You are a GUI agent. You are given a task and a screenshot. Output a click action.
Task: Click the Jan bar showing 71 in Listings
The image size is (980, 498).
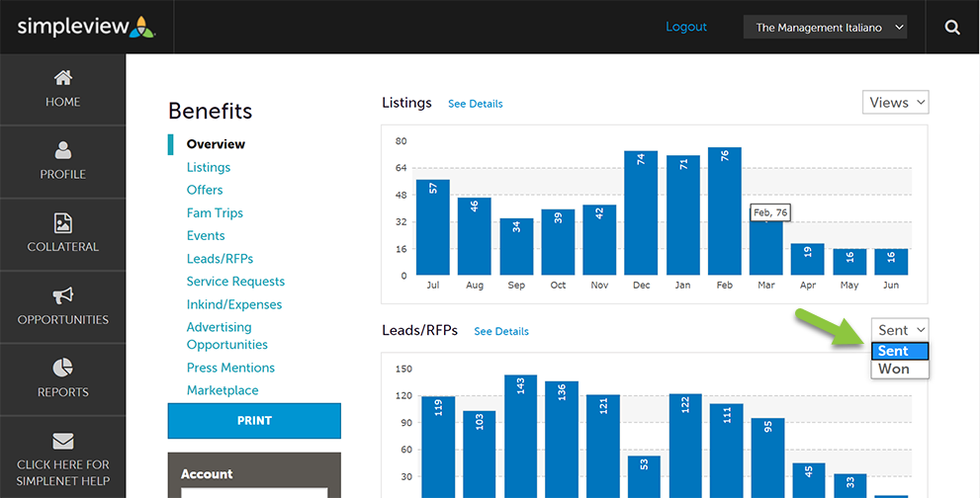point(683,215)
